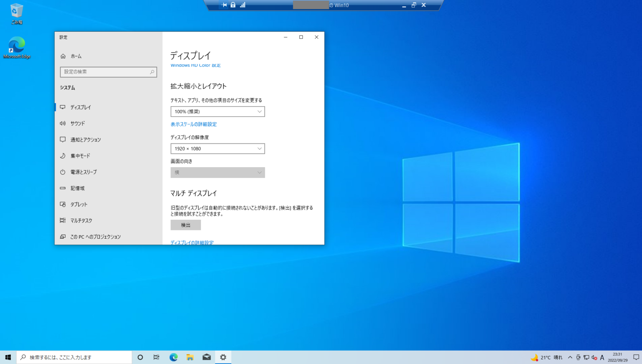Open the 1920 × 1080 resolution dropdown

tap(217, 148)
